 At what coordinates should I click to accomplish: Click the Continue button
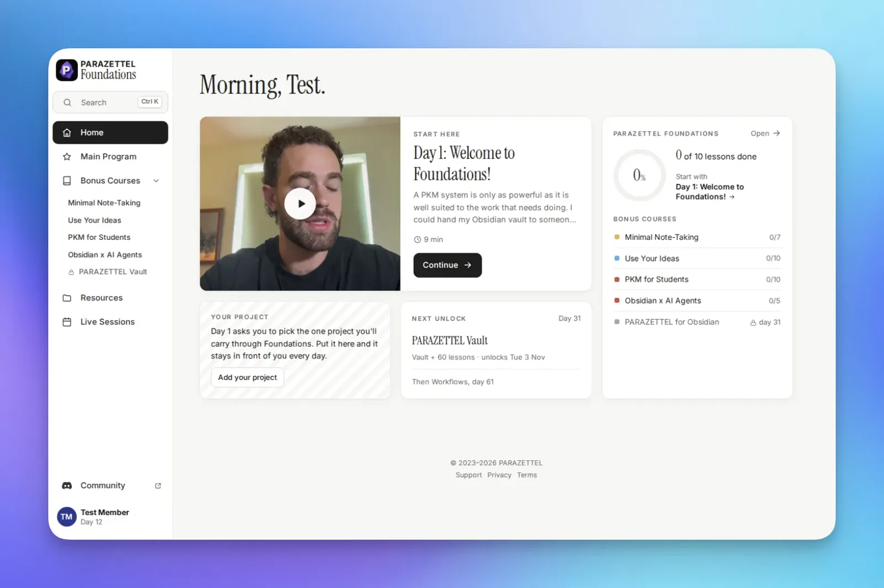pos(448,265)
